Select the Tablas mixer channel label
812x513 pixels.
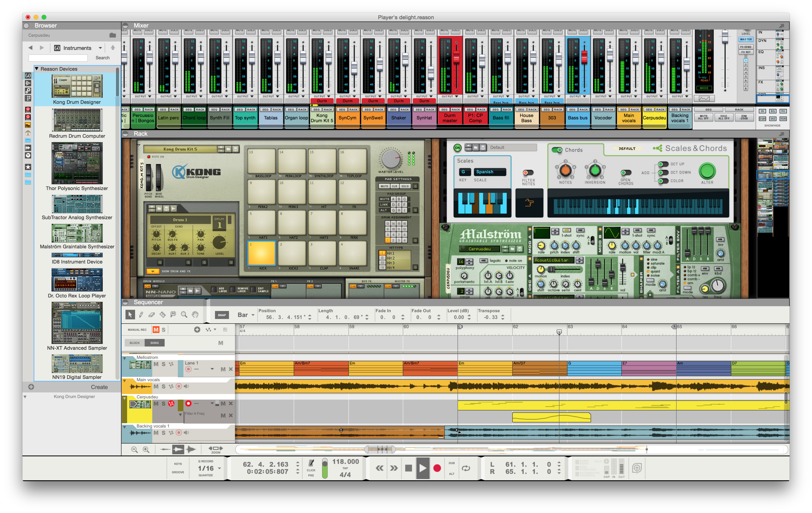click(x=270, y=118)
